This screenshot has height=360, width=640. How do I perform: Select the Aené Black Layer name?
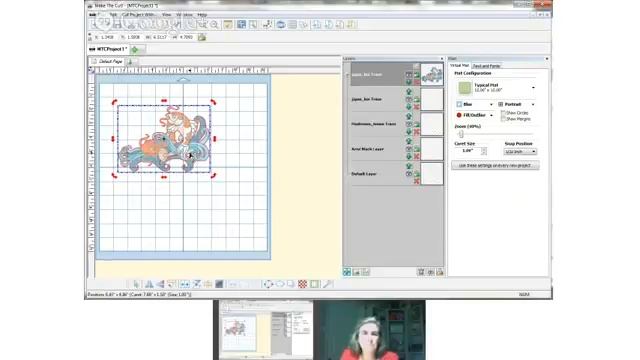coord(367,149)
